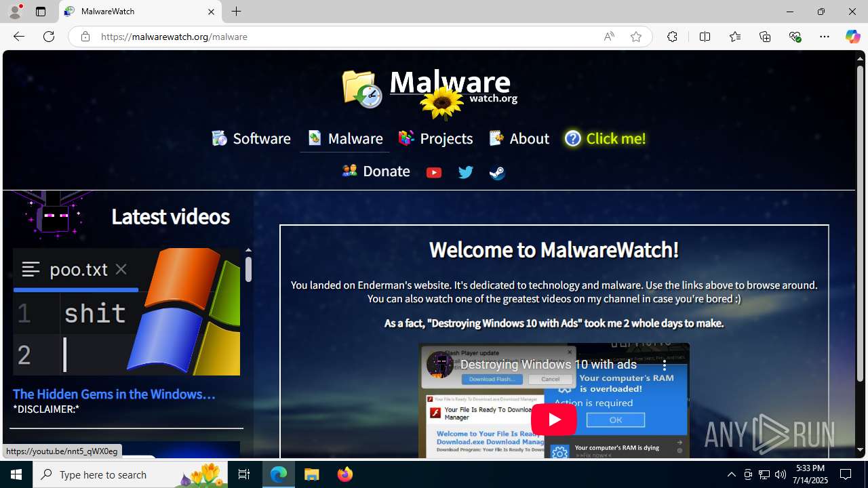Image resolution: width=868 pixels, height=488 pixels.
Task: Open the About page
Action: coord(519,138)
